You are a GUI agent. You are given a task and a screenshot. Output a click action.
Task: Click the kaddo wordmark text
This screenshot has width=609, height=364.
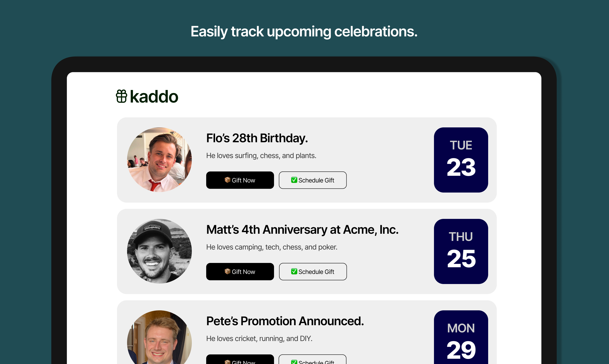154,97
